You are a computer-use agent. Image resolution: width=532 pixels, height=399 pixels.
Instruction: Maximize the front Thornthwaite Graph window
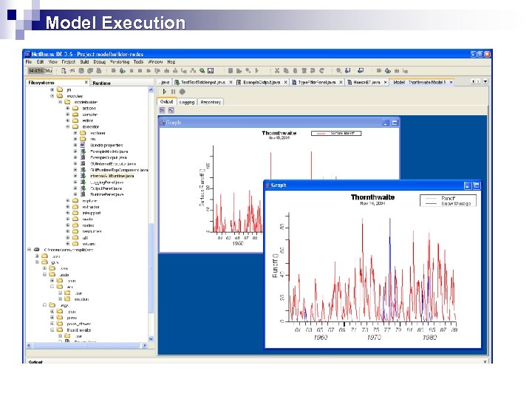pos(477,185)
